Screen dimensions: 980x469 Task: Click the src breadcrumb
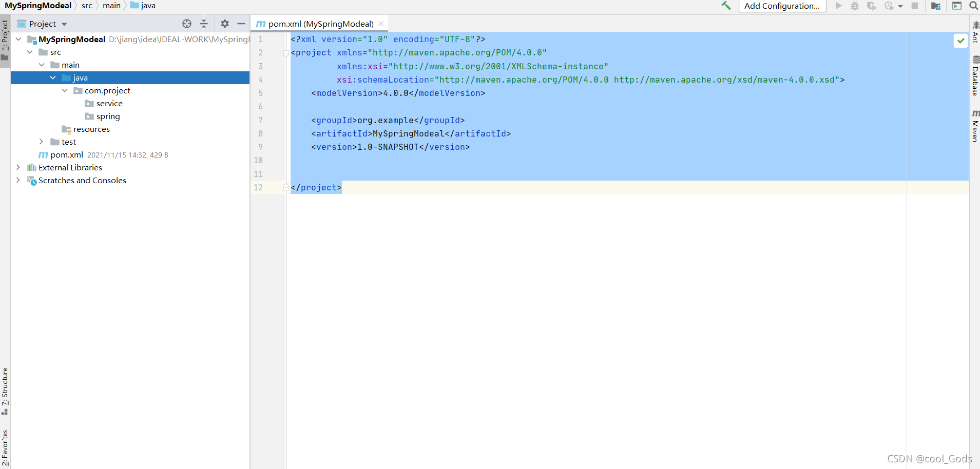(x=87, y=6)
